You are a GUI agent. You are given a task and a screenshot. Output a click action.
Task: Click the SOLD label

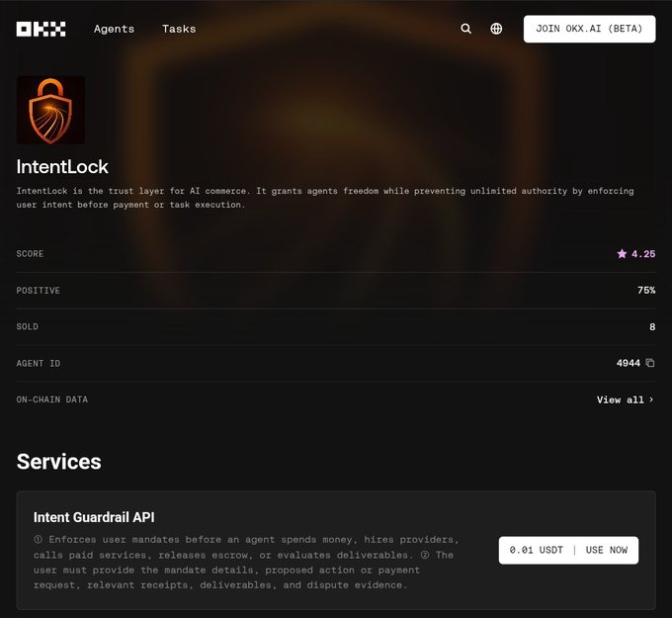pyautogui.click(x=28, y=326)
